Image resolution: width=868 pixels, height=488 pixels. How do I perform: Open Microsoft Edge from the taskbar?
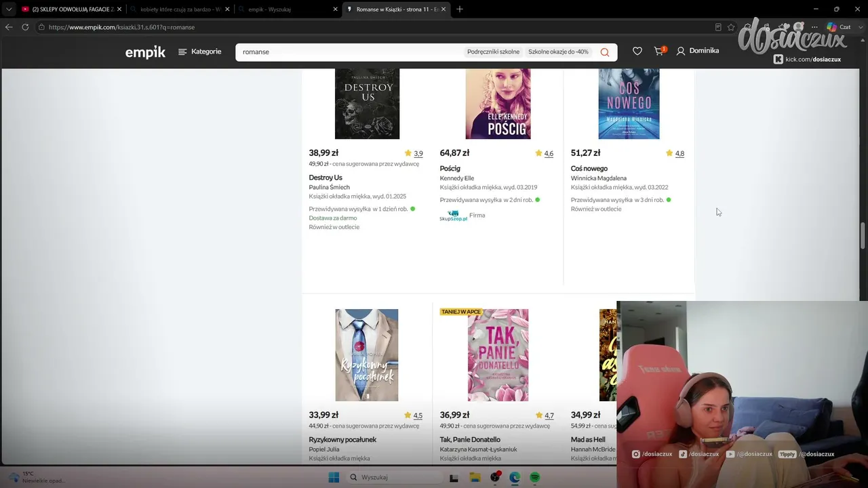click(515, 478)
